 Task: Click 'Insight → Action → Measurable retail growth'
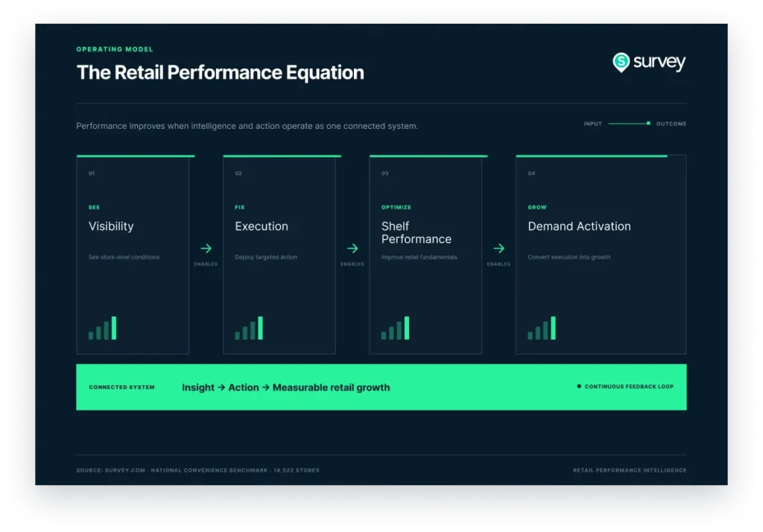coord(285,387)
